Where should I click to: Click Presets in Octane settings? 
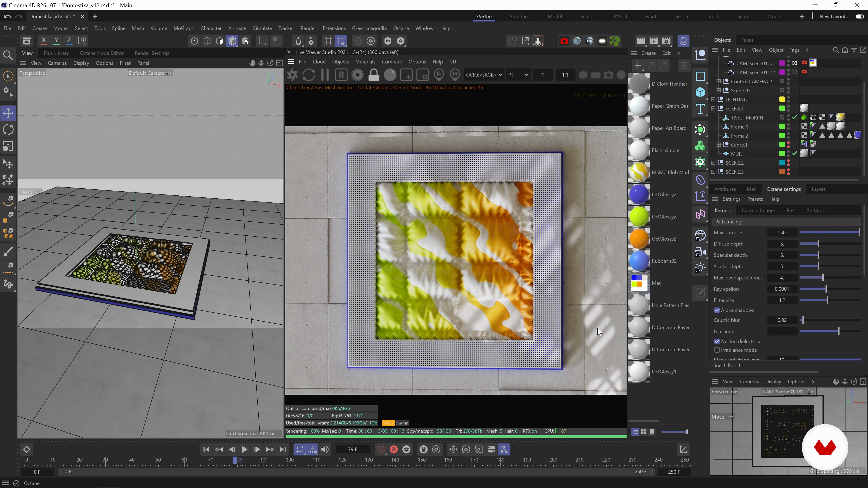(x=755, y=199)
